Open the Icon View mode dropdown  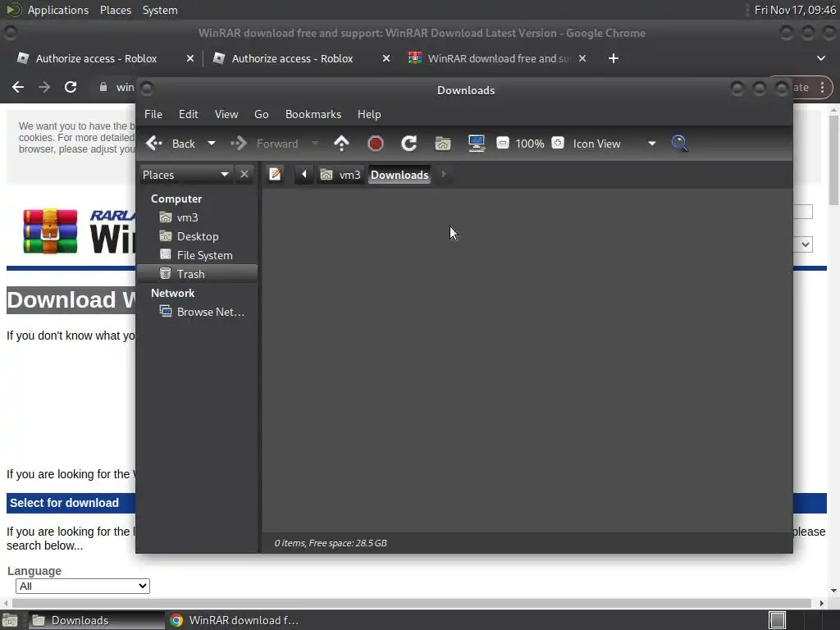[614, 144]
